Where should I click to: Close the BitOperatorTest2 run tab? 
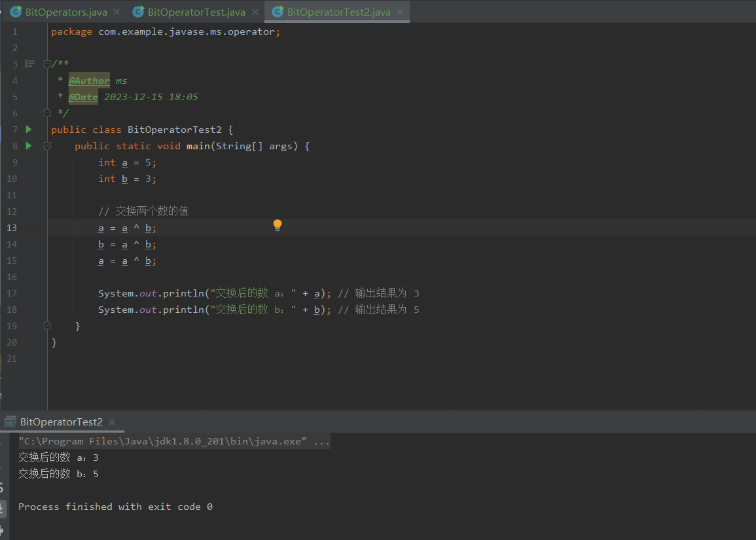pyautogui.click(x=112, y=422)
